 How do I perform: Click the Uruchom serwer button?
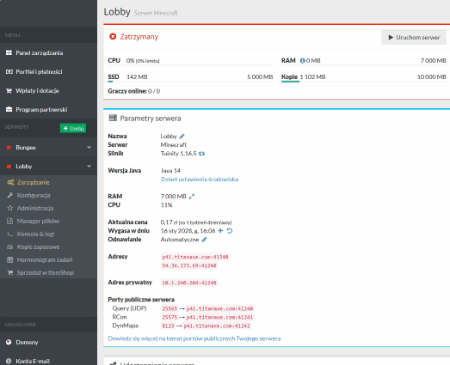414,37
